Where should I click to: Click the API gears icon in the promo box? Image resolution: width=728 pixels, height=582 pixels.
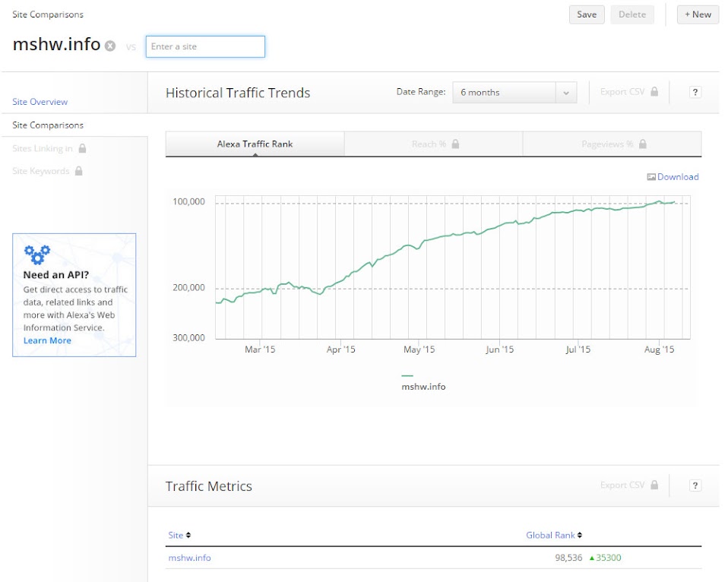37,255
